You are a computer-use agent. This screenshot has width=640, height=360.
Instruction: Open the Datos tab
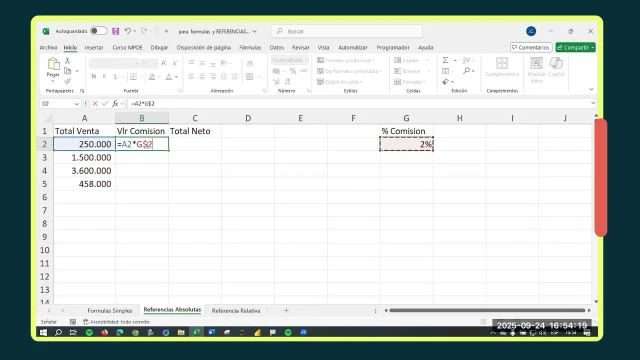pyautogui.click(x=277, y=47)
